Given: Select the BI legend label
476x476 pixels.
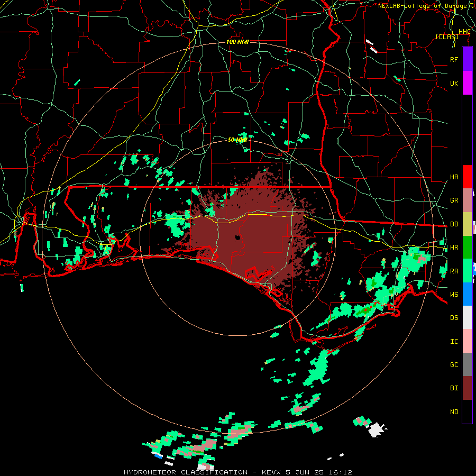Looking at the screenshot, I should (454, 388).
